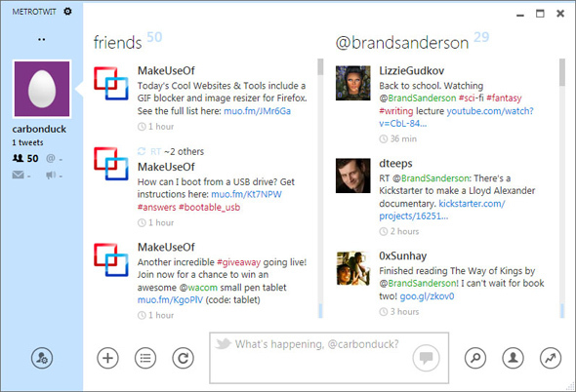Select the @brandsanderson column header
Image resolution: width=576 pixels, height=392 pixels.
(402, 43)
